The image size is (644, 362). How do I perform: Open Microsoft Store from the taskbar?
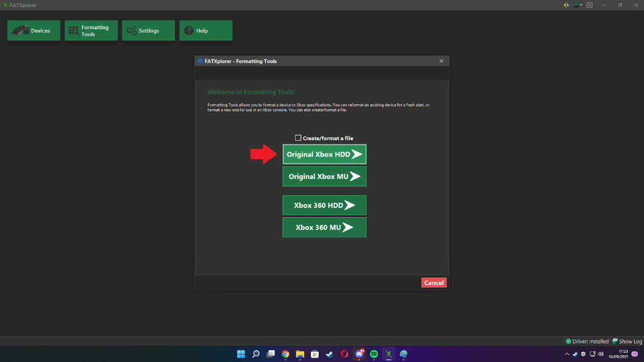click(x=315, y=354)
